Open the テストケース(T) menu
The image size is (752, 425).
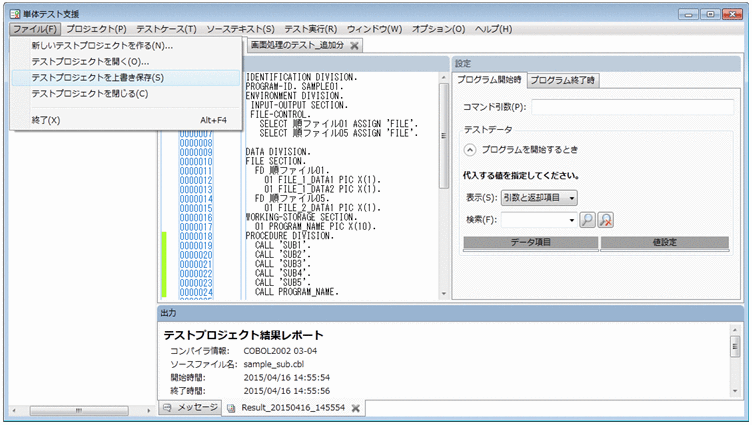tap(166, 29)
